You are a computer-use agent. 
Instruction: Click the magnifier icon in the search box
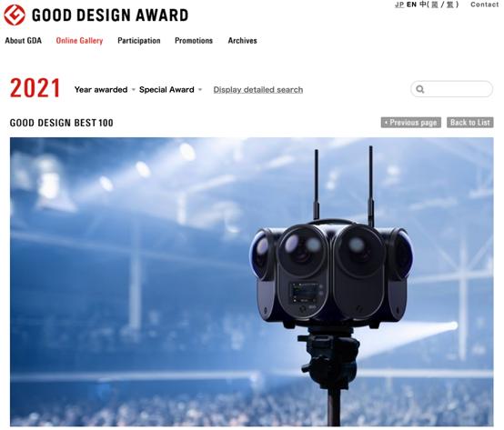(419, 89)
